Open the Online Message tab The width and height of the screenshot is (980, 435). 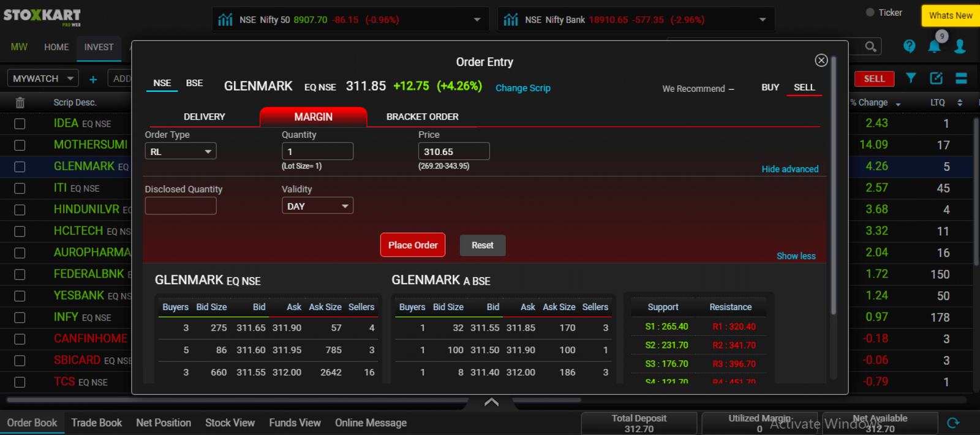[x=371, y=423]
